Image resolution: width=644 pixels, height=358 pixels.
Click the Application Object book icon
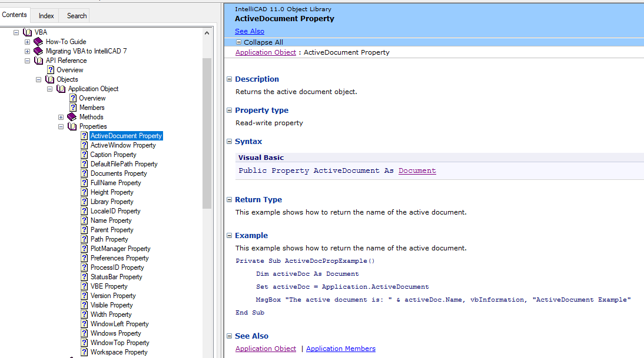click(x=61, y=89)
